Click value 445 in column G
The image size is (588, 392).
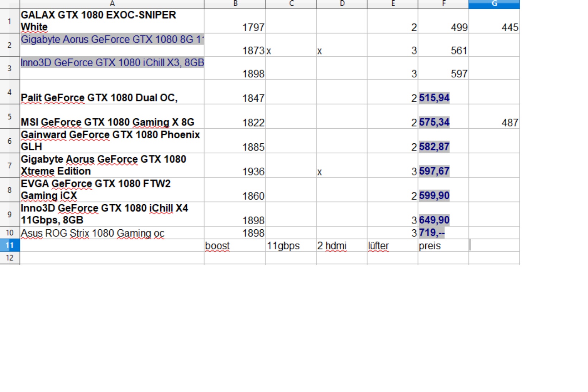[x=510, y=28]
